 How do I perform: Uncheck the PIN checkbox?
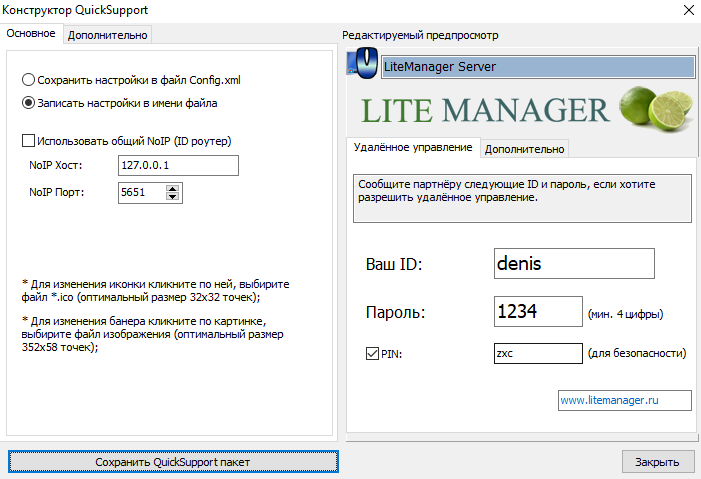(372, 354)
